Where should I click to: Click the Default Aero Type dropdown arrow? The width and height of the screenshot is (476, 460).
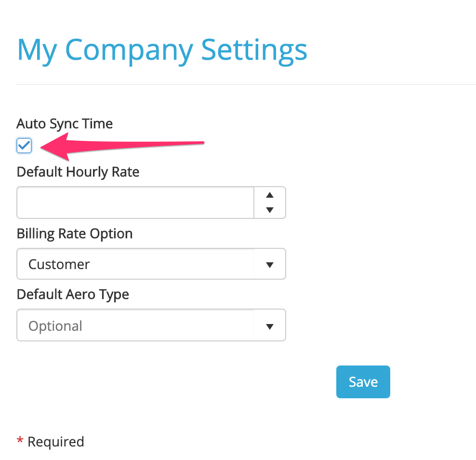tap(269, 325)
